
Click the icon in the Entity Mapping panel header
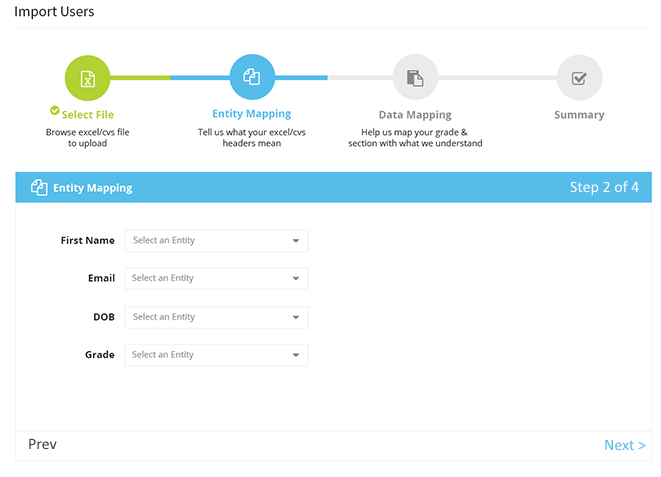tap(39, 187)
